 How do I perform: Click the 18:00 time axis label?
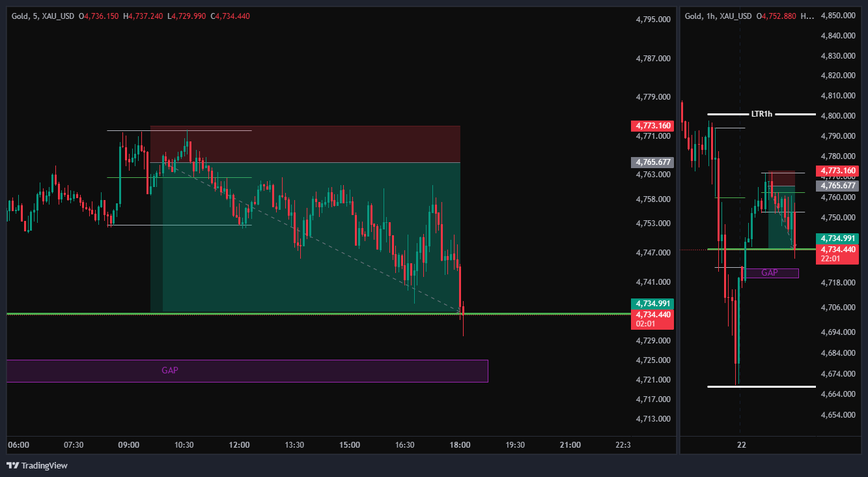(x=460, y=445)
